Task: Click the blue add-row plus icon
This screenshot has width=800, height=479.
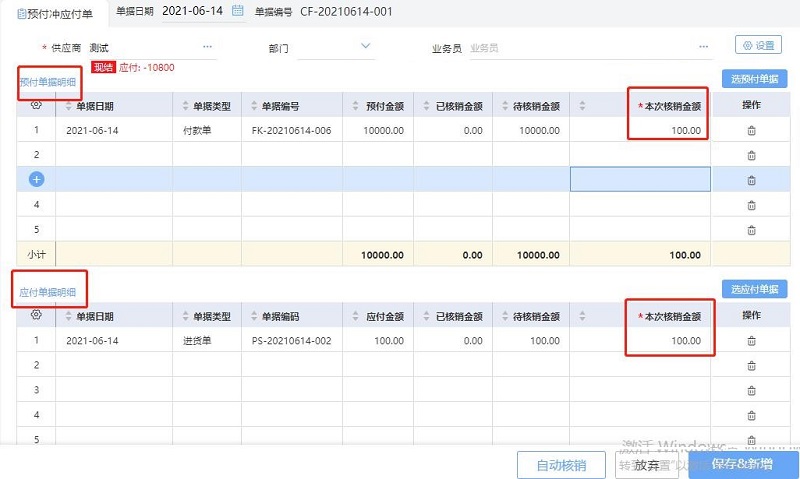Action: click(x=36, y=180)
